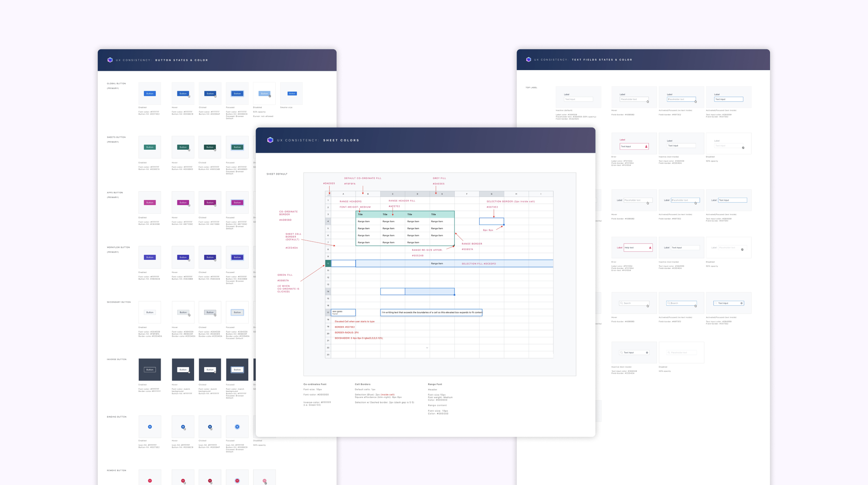This screenshot has width=868, height=485.
Task: Select the grey column header G
Action: pyautogui.click(x=491, y=194)
